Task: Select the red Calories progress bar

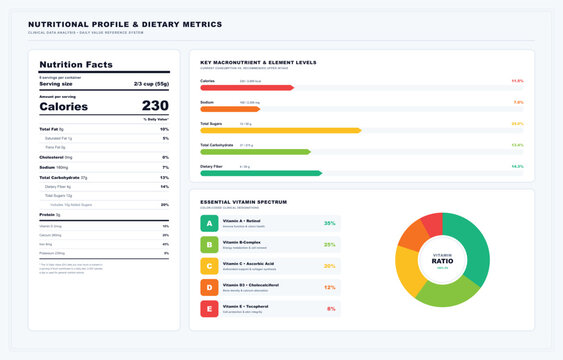Action: pyautogui.click(x=247, y=88)
